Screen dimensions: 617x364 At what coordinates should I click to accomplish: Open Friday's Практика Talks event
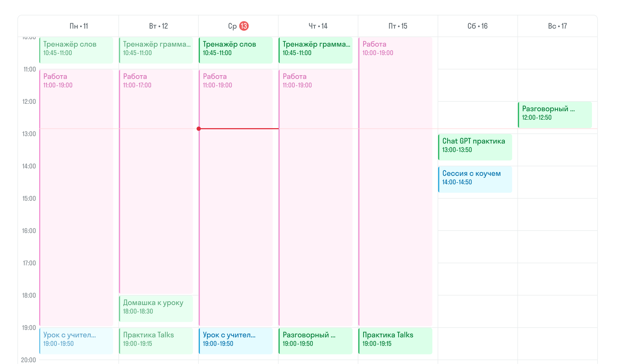(395, 340)
